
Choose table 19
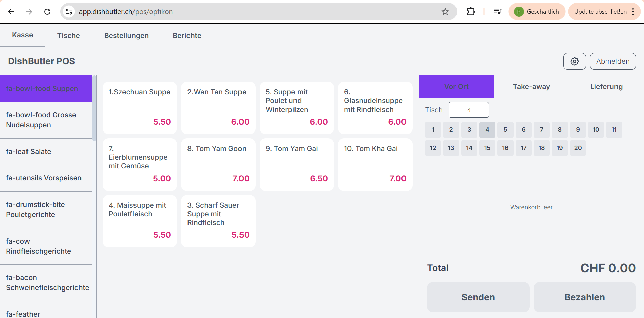(x=560, y=148)
